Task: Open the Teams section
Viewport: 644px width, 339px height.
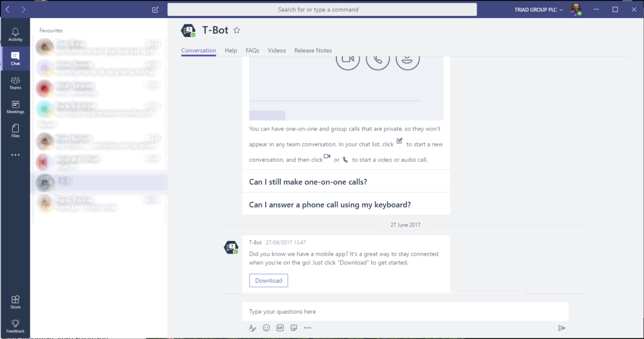Action: click(x=15, y=83)
